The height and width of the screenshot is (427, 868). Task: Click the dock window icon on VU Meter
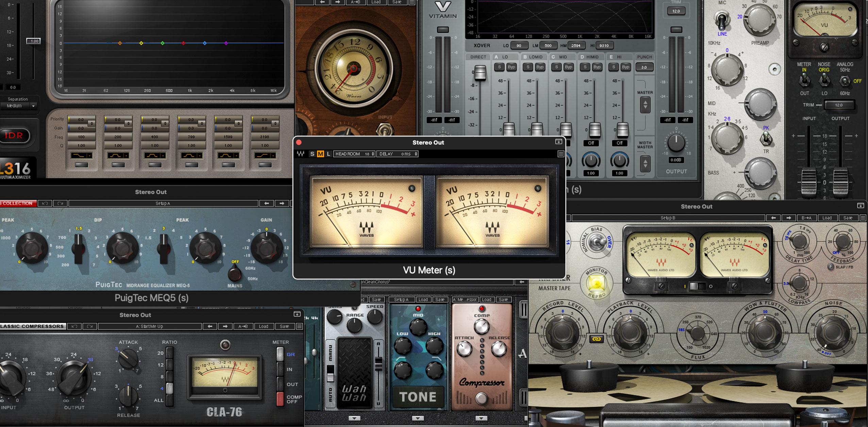pos(558,142)
